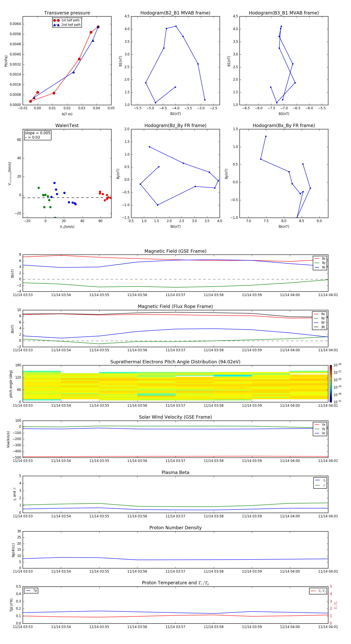Select "Bx'" in Flux Rope legend
This screenshot has width=351, height=644.
[x=320, y=314]
